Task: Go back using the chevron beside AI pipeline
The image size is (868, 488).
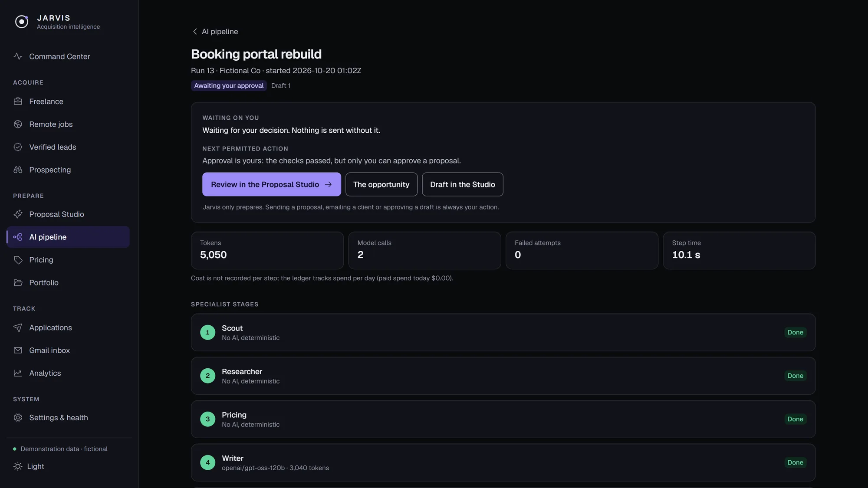Action: [x=195, y=32]
